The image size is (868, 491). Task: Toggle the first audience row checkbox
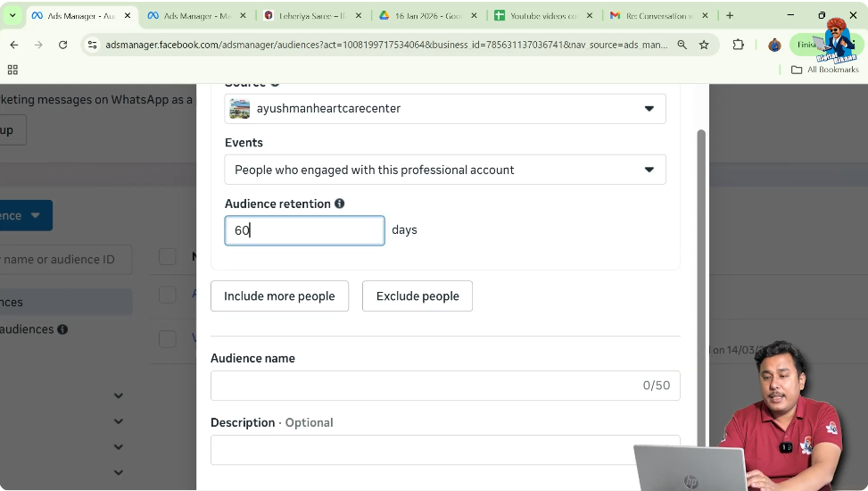168,295
